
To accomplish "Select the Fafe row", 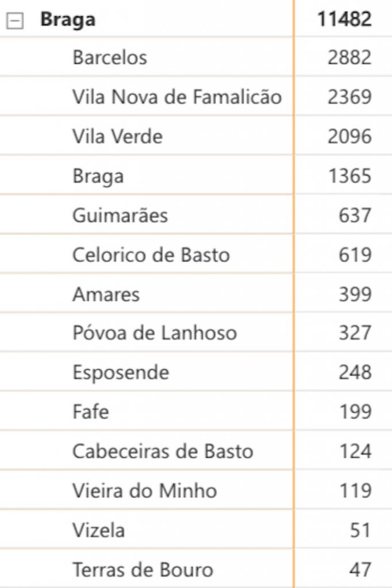I will [90, 412].
